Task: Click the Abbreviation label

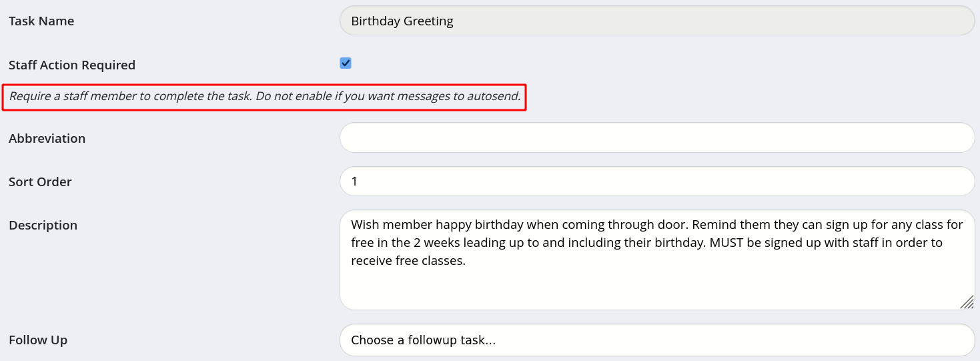Action: (x=47, y=138)
